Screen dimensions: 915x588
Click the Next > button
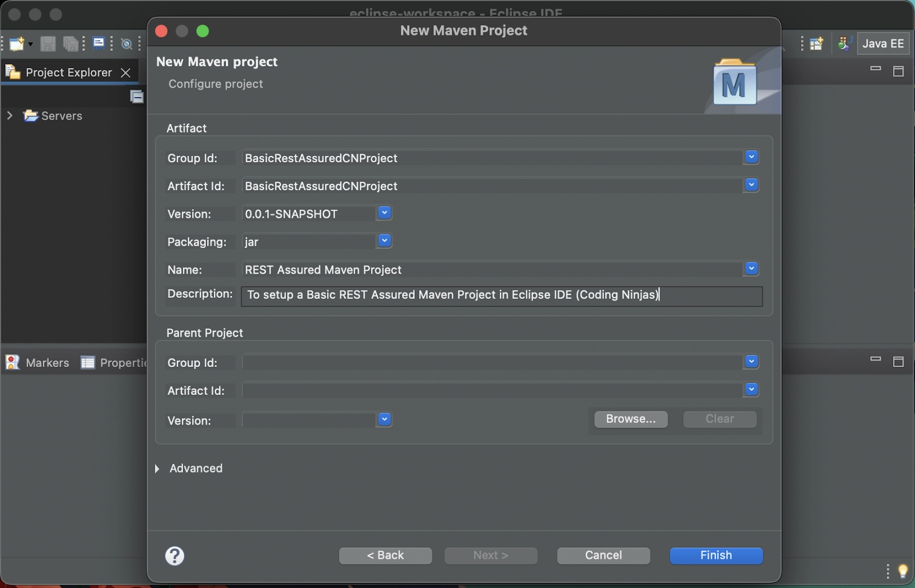(491, 555)
